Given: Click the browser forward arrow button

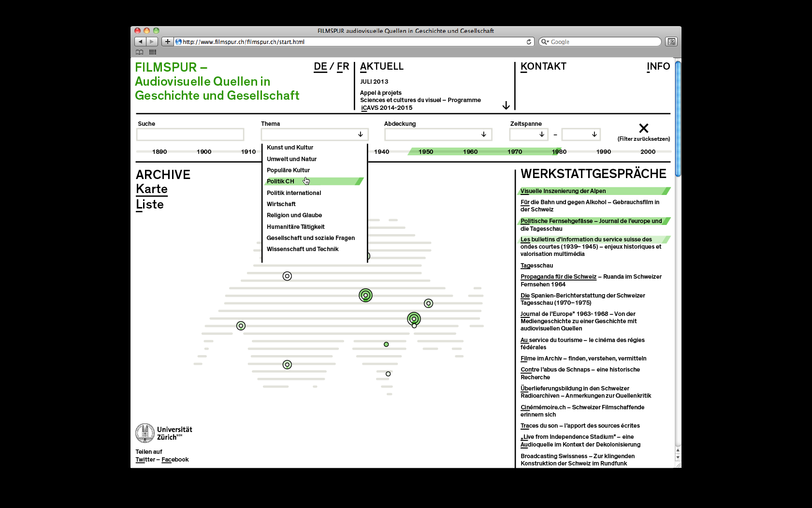Looking at the screenshot, I should coord(152,42).
